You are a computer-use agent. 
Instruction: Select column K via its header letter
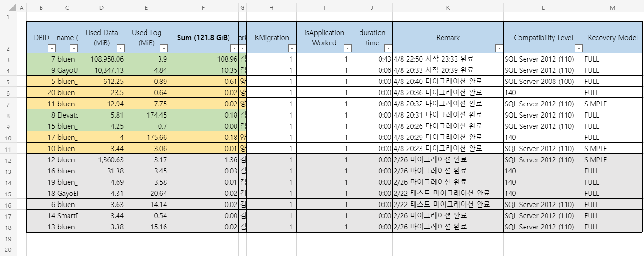tap(448, 7)
